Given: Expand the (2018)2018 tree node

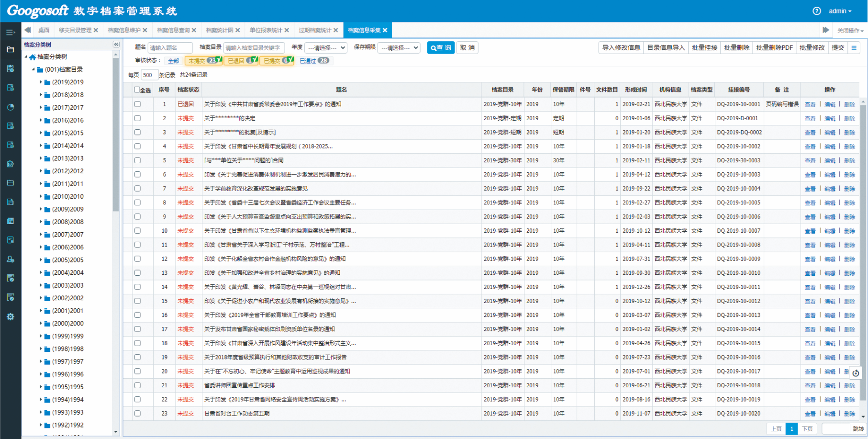Looking at the screenshot, I should [x=40, y=95].
